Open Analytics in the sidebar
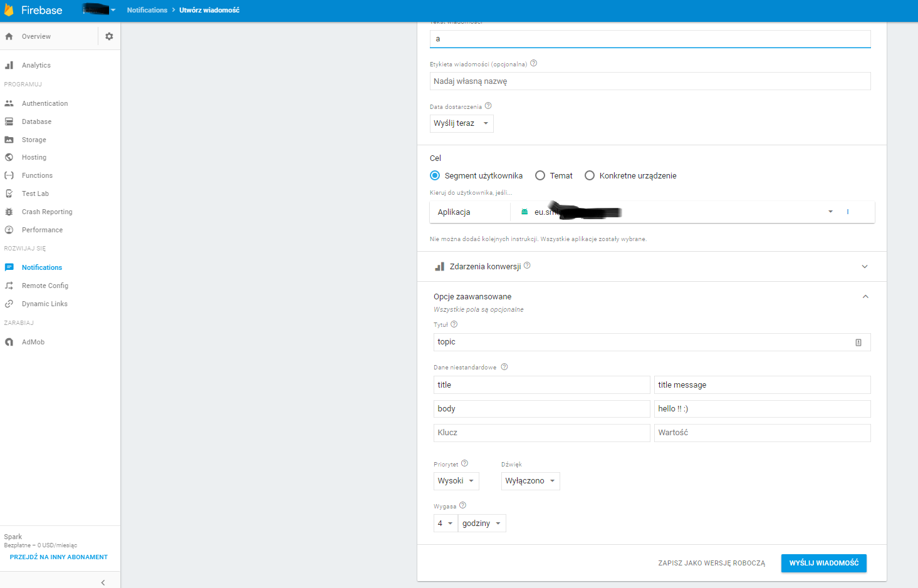The height and width of the screenshot is (588, 918). (x=36, y=65)
